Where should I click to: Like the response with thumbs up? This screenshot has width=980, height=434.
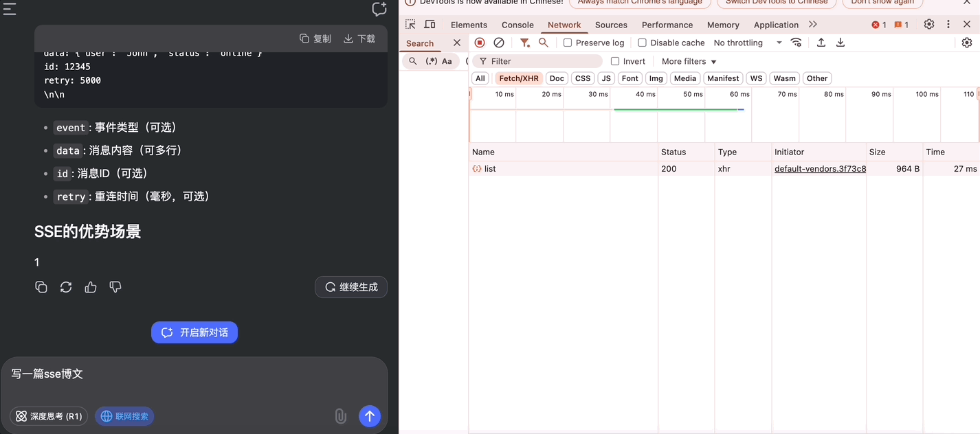point(91,287)
